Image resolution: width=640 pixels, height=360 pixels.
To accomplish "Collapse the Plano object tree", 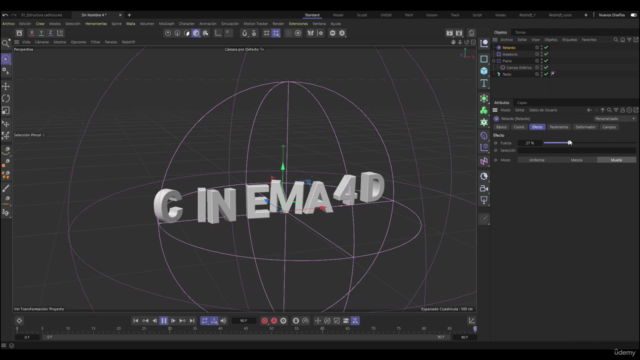I will coord(494,61).
